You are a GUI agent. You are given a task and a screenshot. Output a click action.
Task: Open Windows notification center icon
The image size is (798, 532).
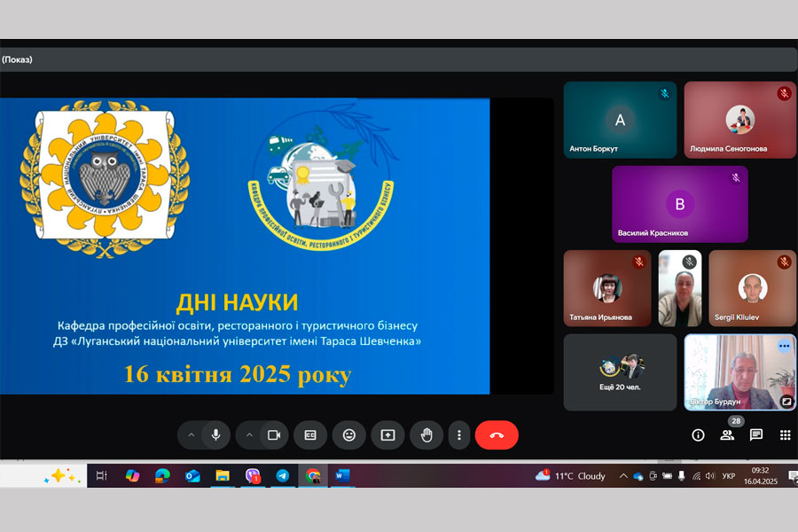pos(793,476)
